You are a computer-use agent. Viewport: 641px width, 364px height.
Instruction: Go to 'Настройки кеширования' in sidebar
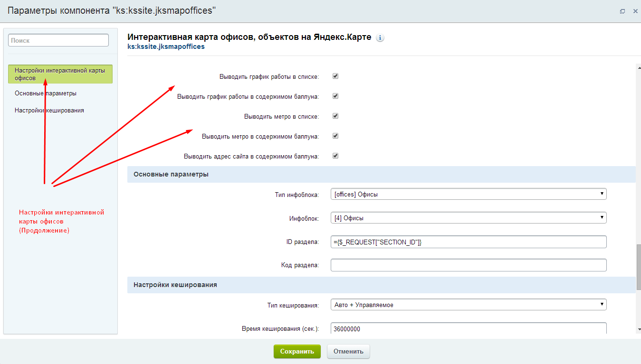tap(49, 110)
